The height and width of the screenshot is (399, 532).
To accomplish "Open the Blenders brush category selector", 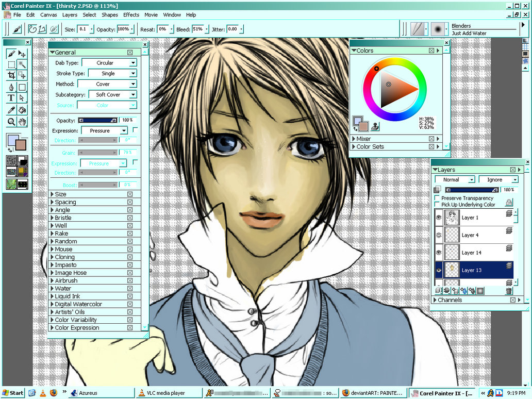I will pyautogui.click(x=420, y=29).
